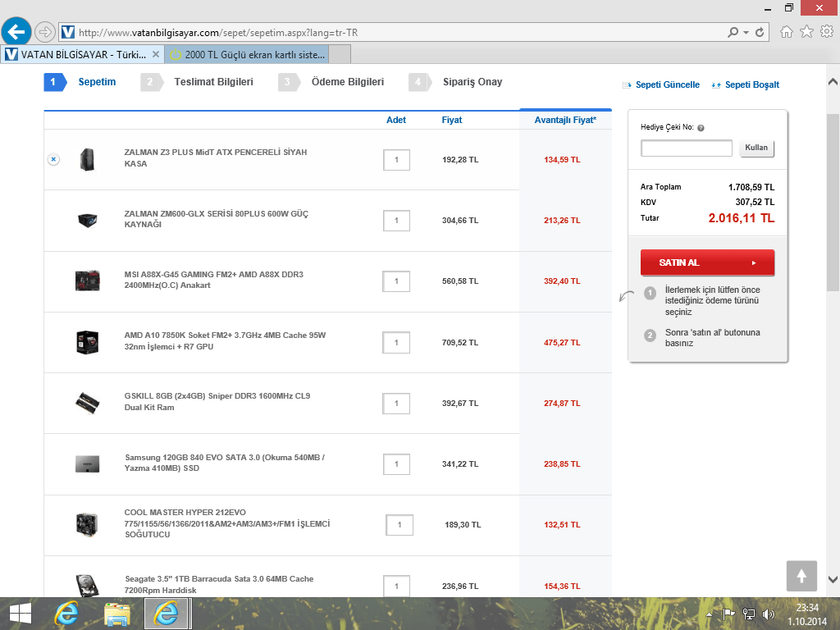Open File Explorer from taskbar
The height and width of the screenshot is (630, 840).
pyautogui.click(x=116, y=614)
